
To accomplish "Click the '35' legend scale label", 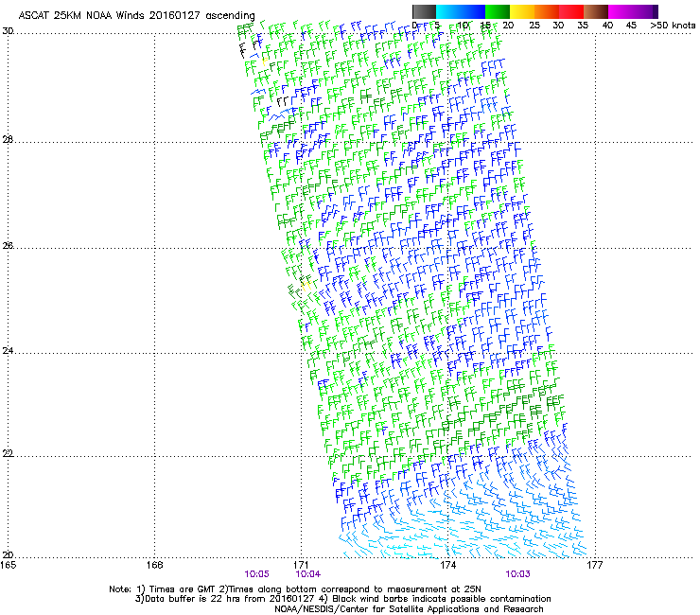I will point(583,26).
